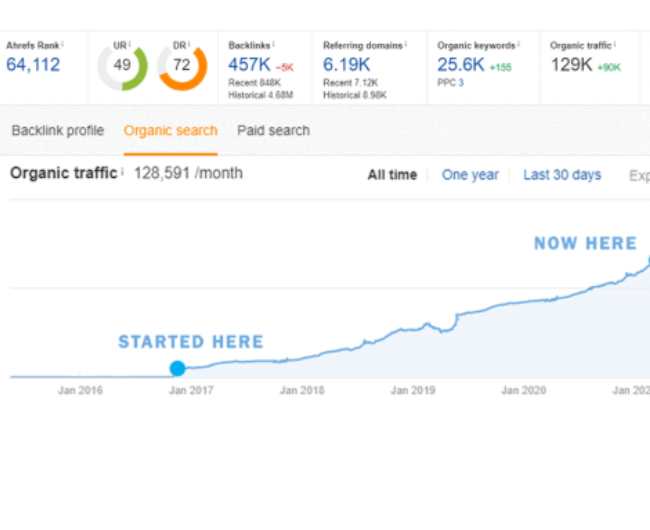The image size is (650, 530).
Task: Show All time traffic range
Action: [x=392, y=175]
